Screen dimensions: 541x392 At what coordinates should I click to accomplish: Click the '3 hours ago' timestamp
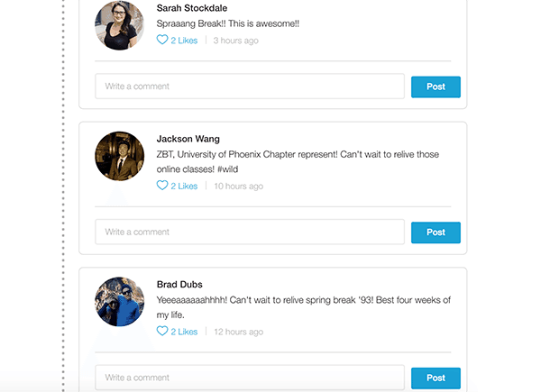point(236,41)
